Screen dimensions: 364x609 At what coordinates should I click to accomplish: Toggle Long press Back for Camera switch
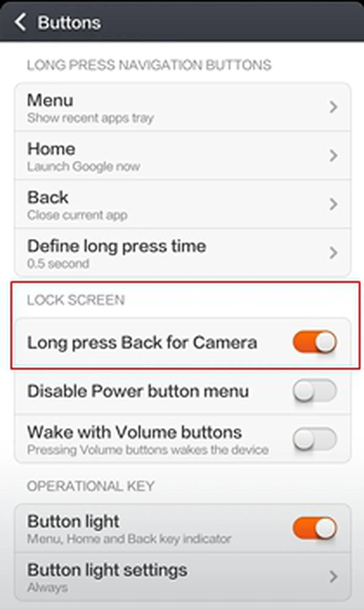click(315, 342)
